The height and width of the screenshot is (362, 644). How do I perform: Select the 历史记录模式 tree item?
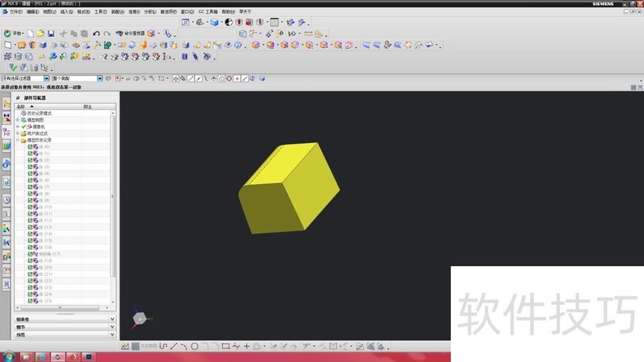39,113
